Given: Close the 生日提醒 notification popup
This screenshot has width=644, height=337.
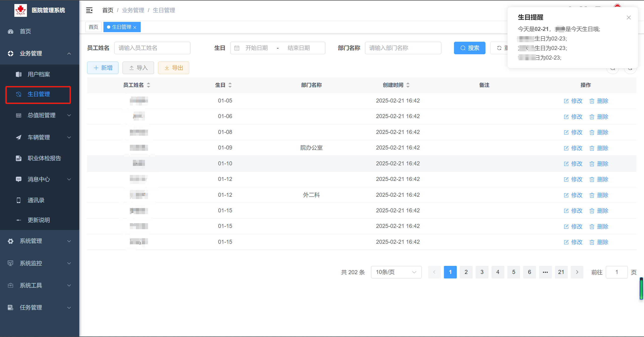Looking at the screenshot, I should (x=628, y=18).
